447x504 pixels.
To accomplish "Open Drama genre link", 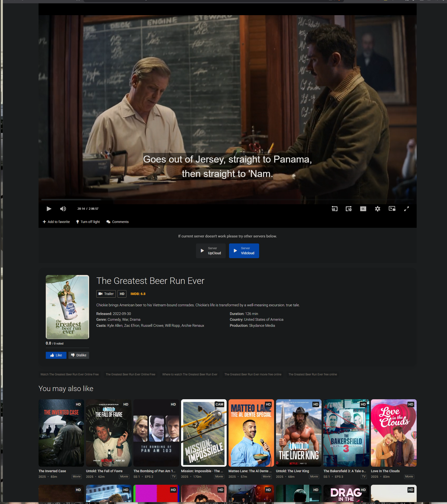I will click(x=135, y=320).
